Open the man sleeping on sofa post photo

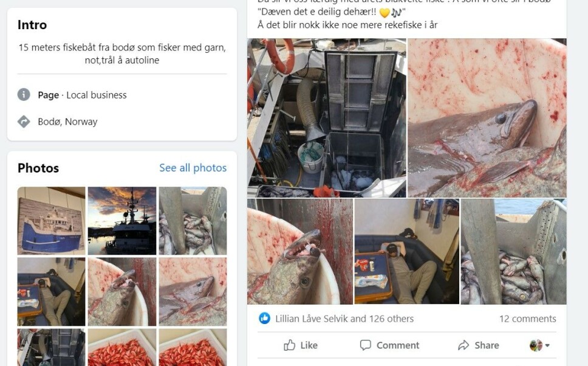[x=406, y=251]
